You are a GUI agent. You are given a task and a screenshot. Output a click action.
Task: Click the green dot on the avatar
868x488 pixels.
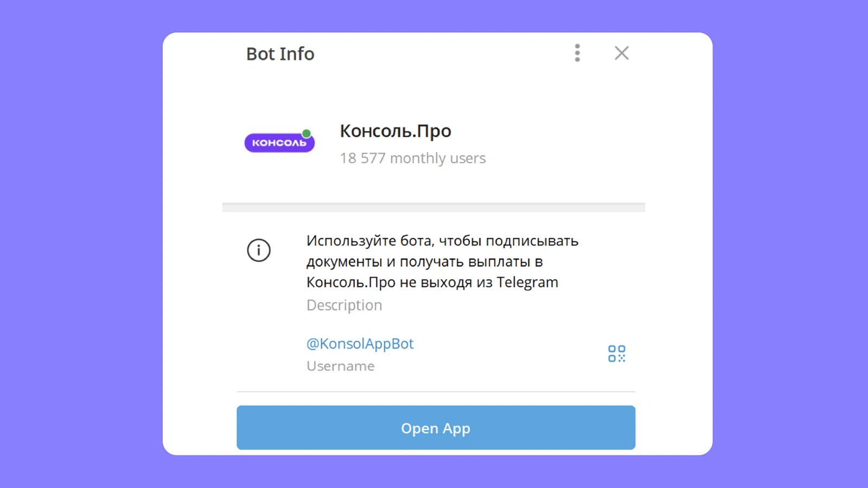point(307,133)
